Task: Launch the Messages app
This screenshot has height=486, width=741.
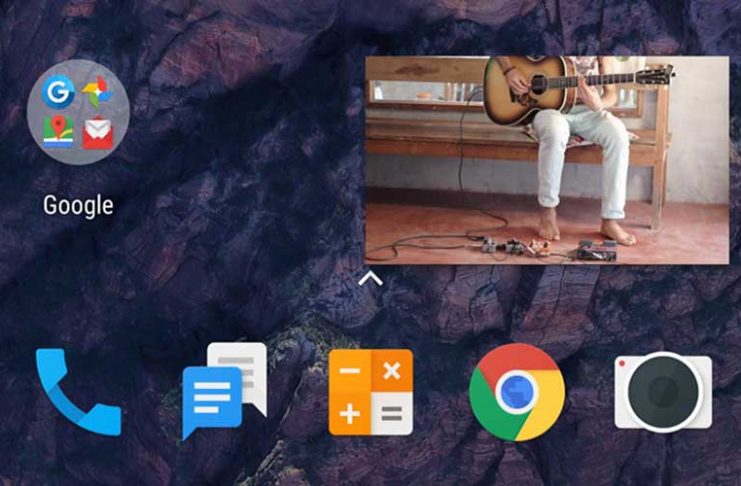Action: 224,391
